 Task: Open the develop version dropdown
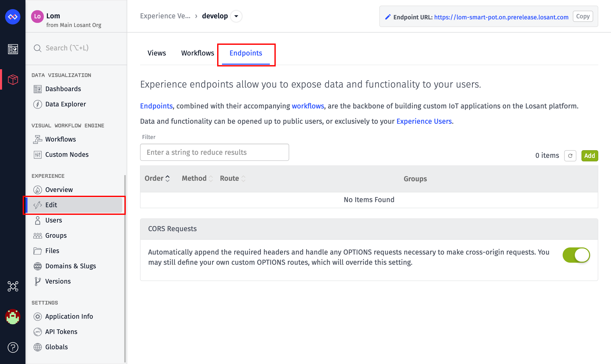(236, 16)
